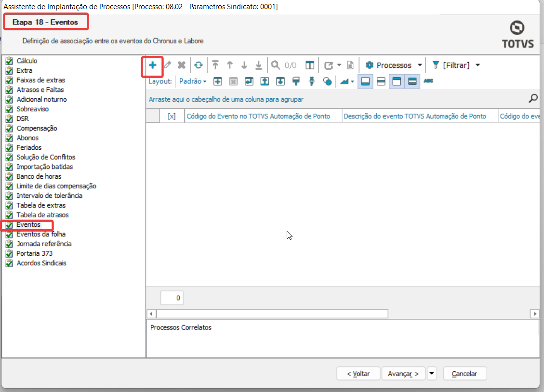Select the Faixas de extras step
Image resolution: width=544 pixels, height=392 pixels.
pos(40,80)
